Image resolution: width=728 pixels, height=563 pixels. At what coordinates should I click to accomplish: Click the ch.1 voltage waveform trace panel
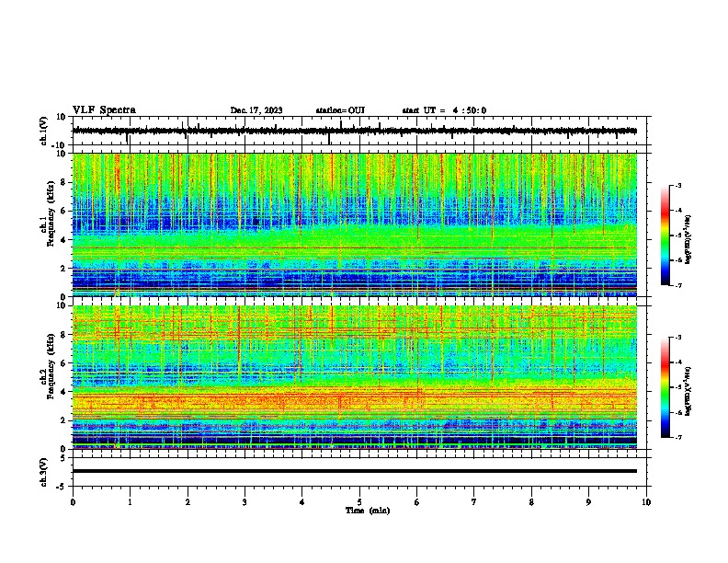361,131
